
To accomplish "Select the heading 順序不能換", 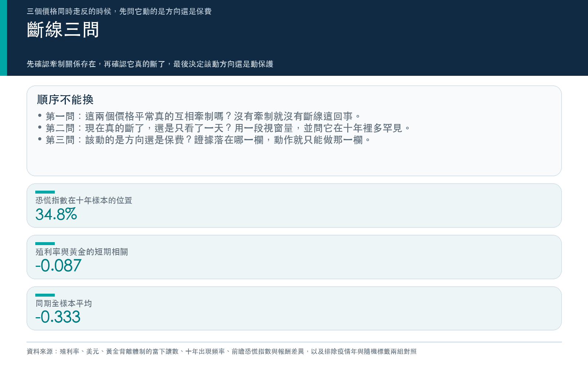I will 65,99.
